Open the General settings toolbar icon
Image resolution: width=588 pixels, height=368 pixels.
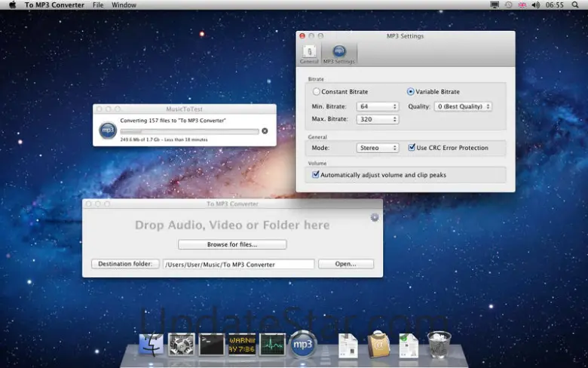point(309,54)
